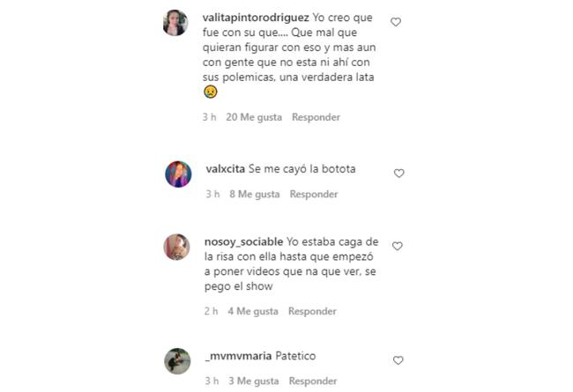Click Responder under the Patetico comment
Screen dimensions: 573x392
tap(313, 381)
